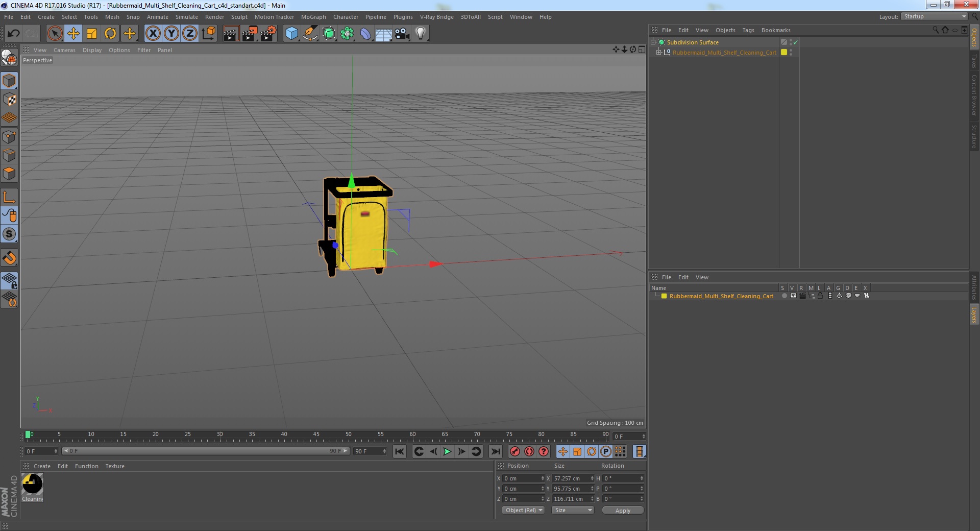This screenshot has width=980, height=531.
Task: Play the animation forward
Action: pyautogui.click(x=447, y=451)
